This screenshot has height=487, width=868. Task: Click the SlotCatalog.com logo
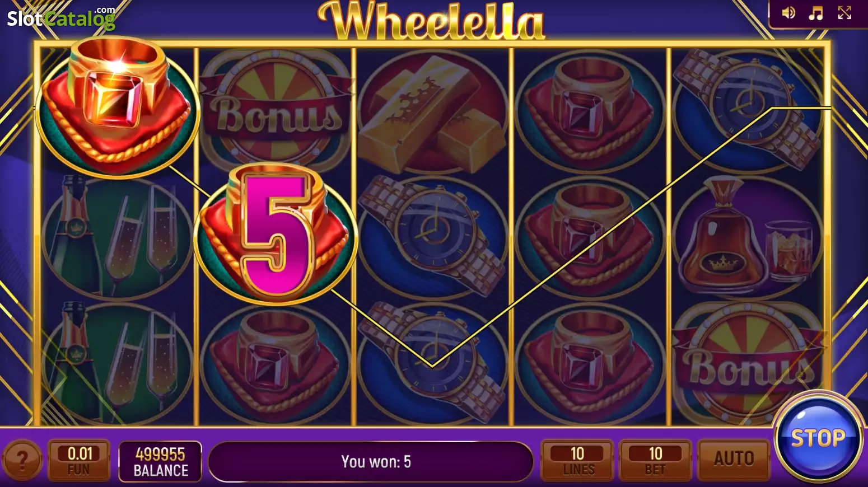point(61,17)
